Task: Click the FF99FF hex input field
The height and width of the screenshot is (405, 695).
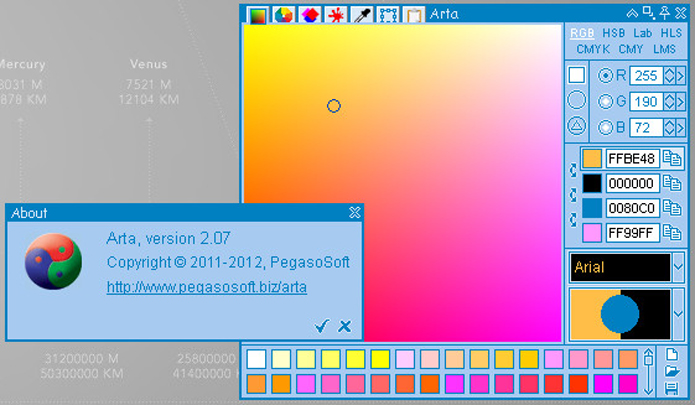Action: pyautogui.click(x=632, y=233)
